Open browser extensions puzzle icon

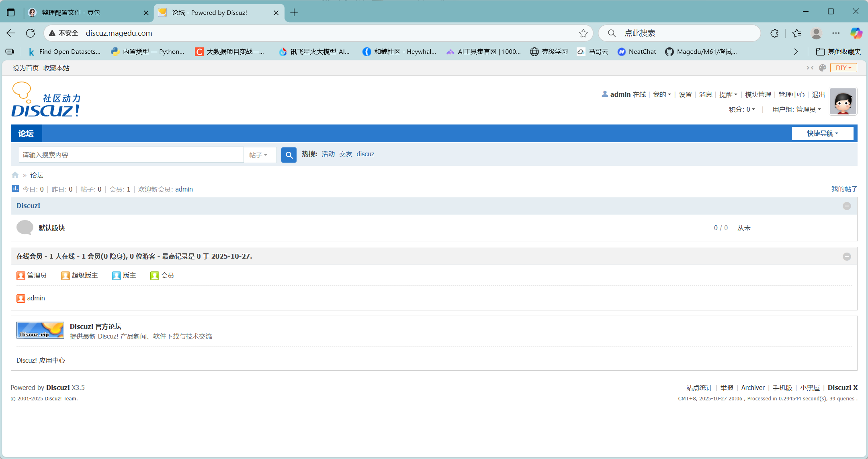(x=774, y=33)
